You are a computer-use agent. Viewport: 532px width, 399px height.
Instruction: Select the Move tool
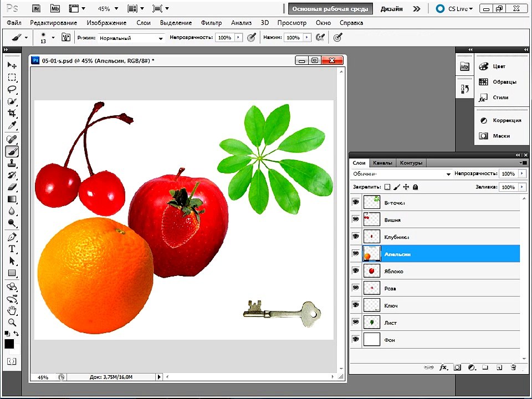click(12, 65)
